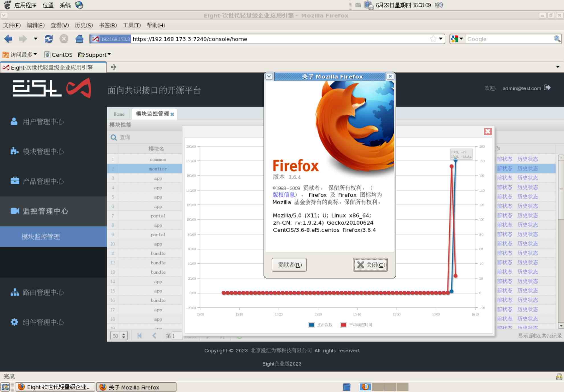Open the CentOS bookmark
The height and width of the screenshot is (392, 564).
(58, 55)
